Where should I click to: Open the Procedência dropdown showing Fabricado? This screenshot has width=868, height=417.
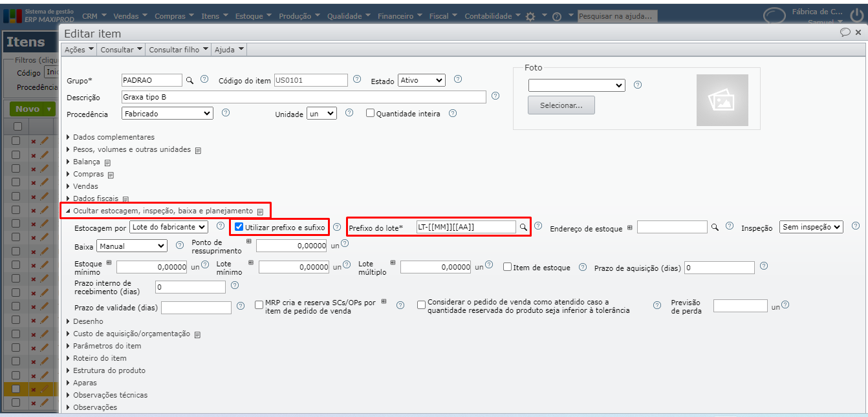(x=167, y=113)
